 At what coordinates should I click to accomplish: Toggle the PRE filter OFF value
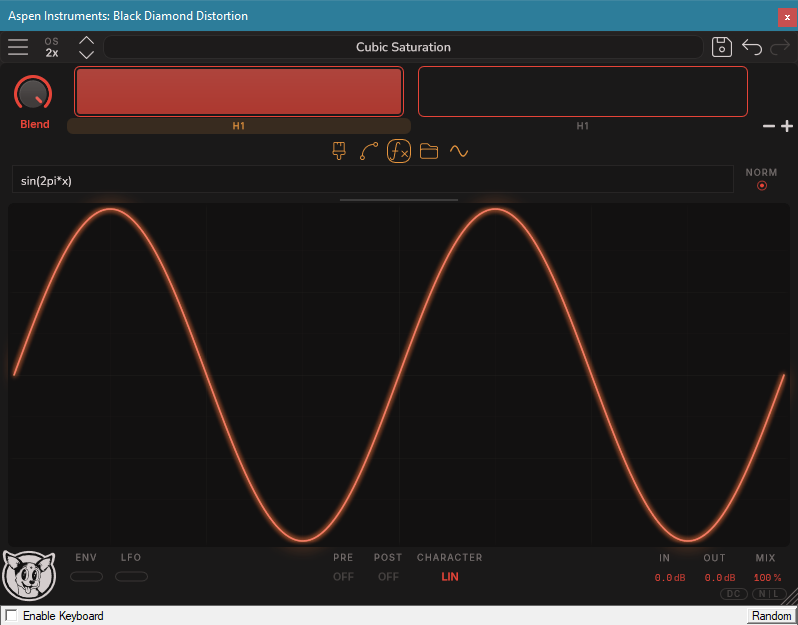pyautogui.click(x=343, y=577)
